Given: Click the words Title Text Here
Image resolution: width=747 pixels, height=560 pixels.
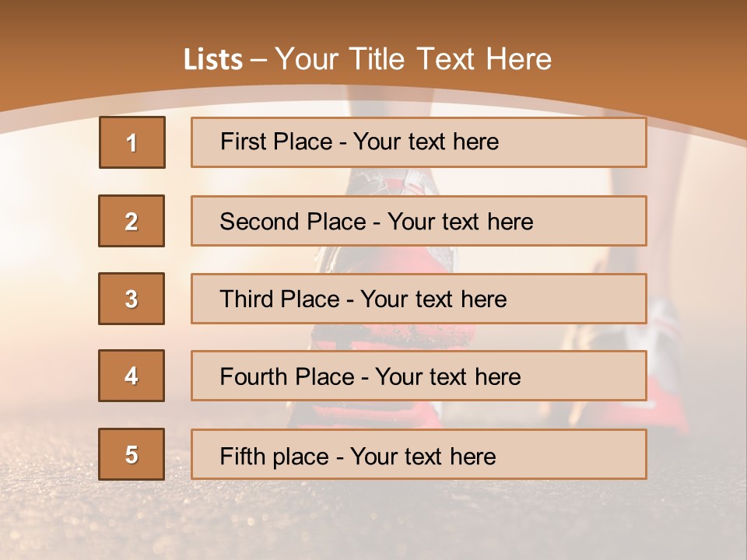Looking at the screenshot, I should point(451,59).
